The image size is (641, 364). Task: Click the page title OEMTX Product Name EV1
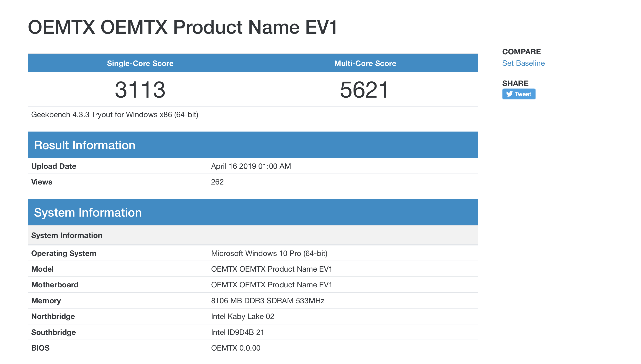pyautogui.click(x=183, y=27)
